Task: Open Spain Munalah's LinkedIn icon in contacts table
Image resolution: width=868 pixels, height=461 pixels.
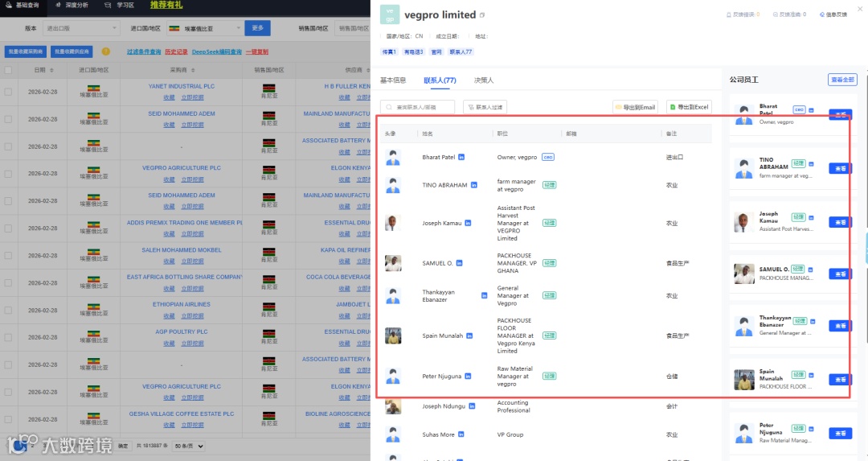Action: click(469, 335)
